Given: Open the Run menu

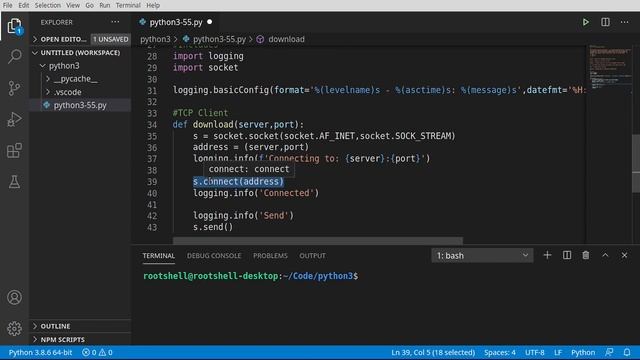Looking at the screenshot, I should (104, 5).
